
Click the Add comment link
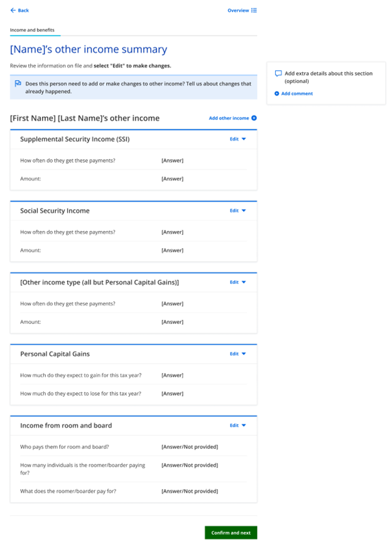tap(297, 94)
